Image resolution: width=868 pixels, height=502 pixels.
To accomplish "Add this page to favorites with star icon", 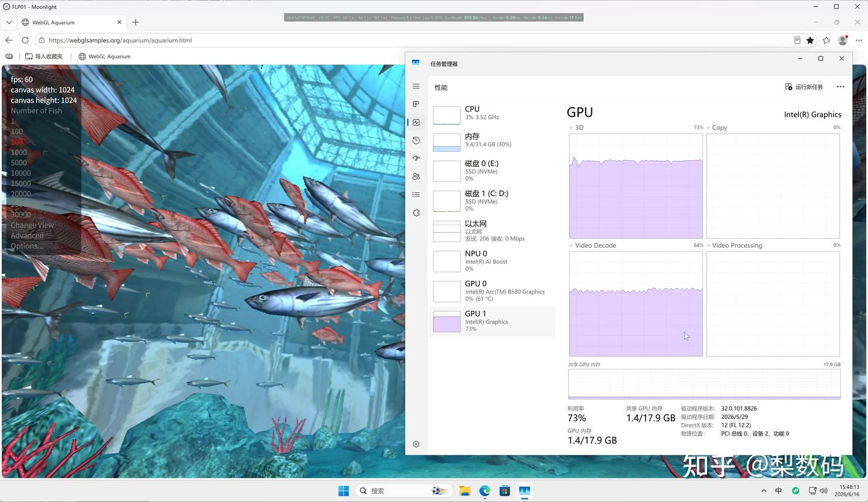I will [x=810, y=40].
